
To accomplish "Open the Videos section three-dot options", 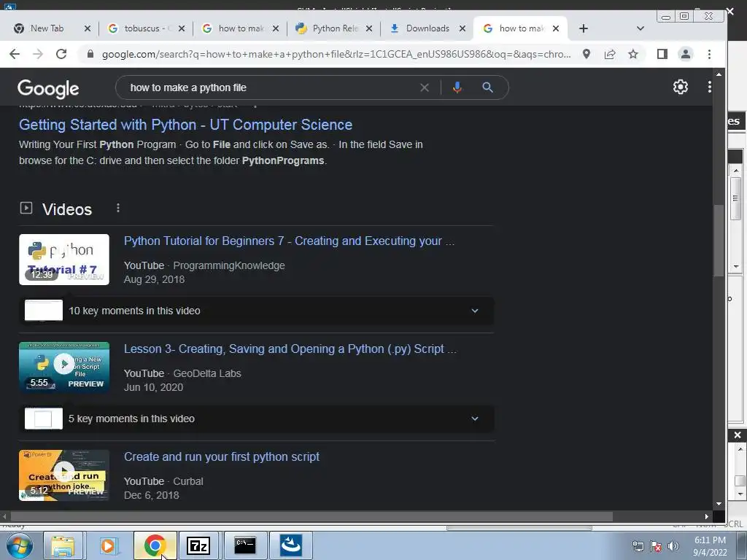I will [118, 208].
